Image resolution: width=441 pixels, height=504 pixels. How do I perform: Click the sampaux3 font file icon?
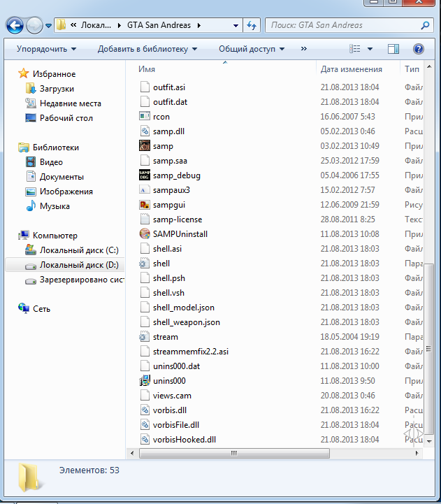(x=145, y=190)
